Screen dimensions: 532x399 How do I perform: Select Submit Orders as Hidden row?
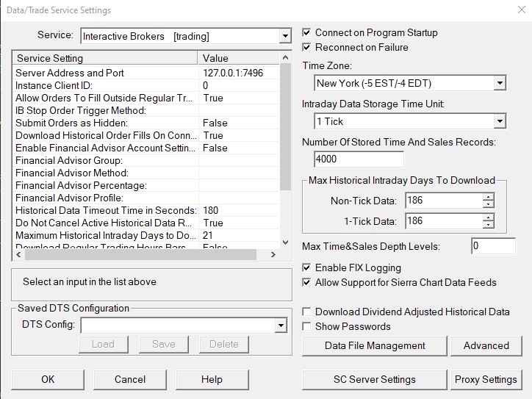146,123
